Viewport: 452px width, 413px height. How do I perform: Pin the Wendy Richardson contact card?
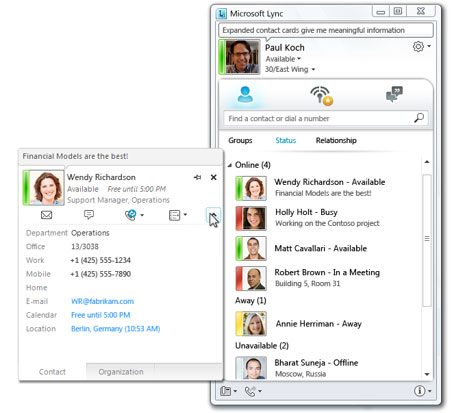click(x=197, y=177)
